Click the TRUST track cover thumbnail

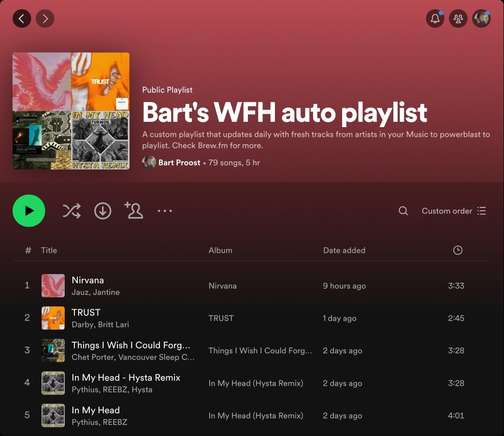coord(53,318)
